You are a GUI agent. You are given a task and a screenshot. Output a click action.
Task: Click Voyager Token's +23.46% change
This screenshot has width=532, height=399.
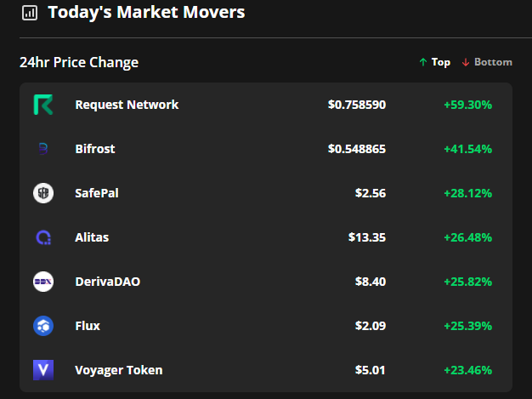point(468,370)
